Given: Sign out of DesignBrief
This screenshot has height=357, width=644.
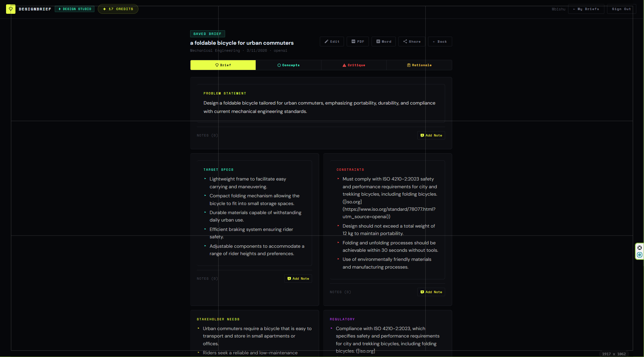Looking at the screenshot, I should [x=621, y=9].
